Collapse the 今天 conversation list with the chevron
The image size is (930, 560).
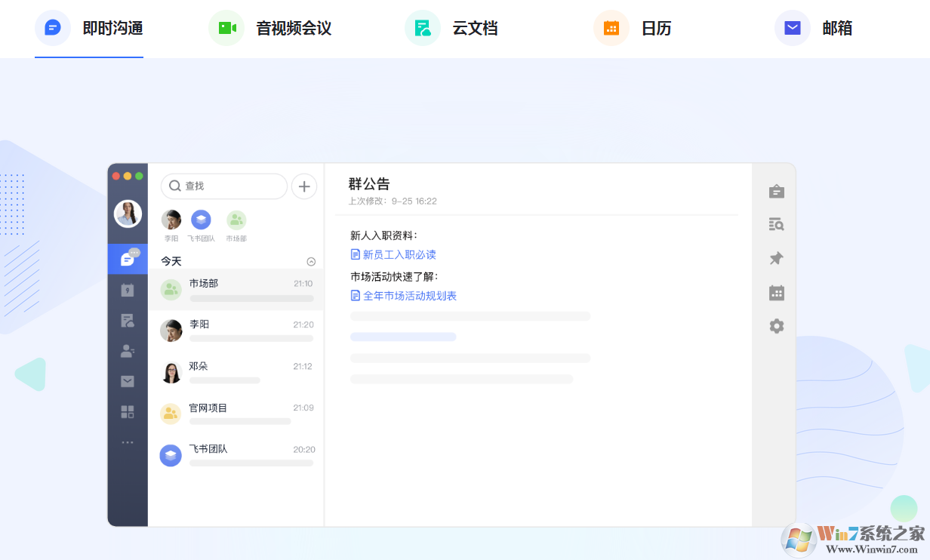coord(311,260)
